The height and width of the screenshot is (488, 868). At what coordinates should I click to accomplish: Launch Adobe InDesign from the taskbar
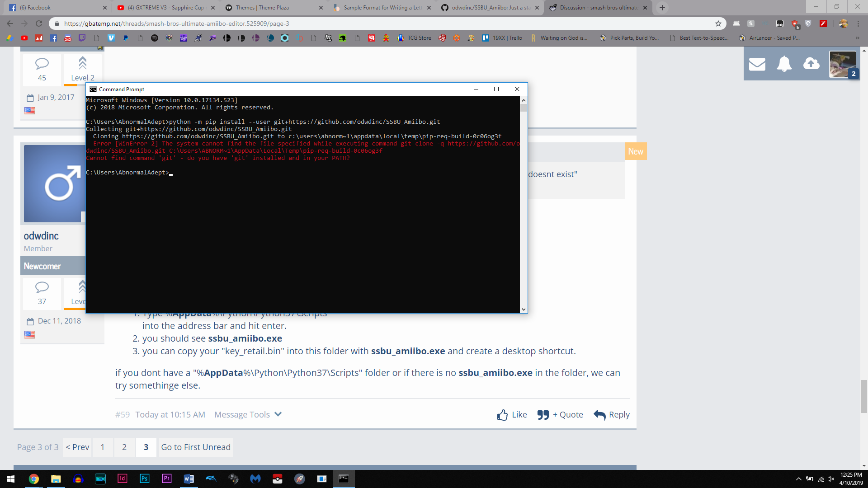pyautogui.click(x=122, y=479)
